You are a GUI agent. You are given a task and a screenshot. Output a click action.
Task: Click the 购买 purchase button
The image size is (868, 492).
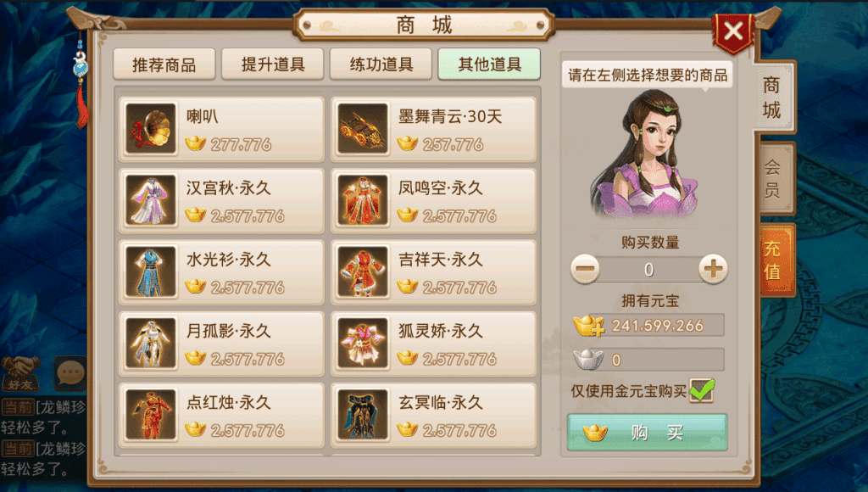(x=647, y=432)
